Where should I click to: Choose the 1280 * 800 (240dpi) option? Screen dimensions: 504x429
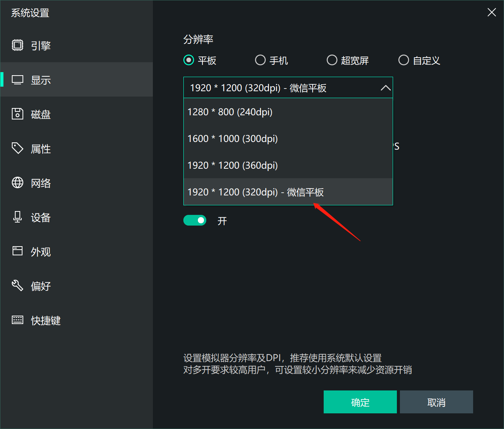pyautogui.click(x=230, y=112)
